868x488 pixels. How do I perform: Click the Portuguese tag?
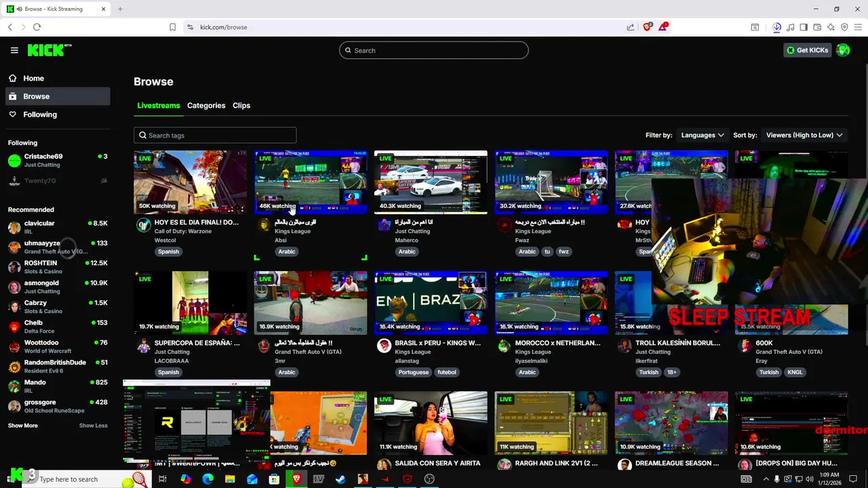pyautogui.click(x=414, y=372)
